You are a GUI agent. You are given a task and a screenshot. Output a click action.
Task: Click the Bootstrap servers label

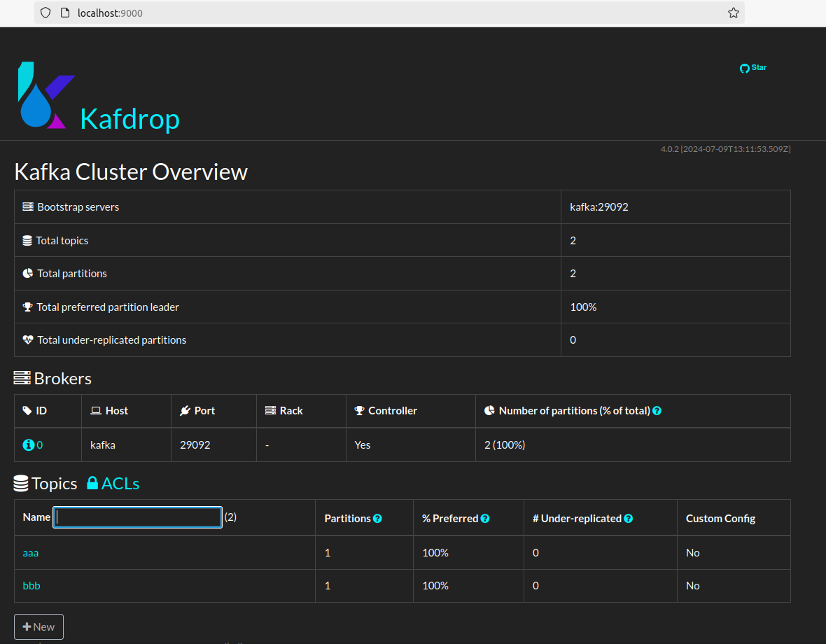click(78, 207)
